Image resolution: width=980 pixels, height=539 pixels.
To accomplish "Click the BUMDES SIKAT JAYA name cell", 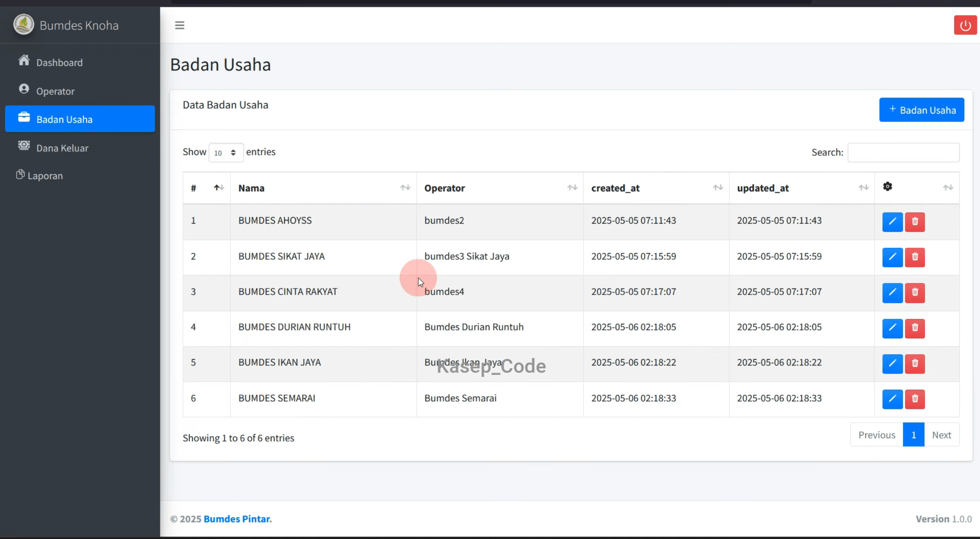I will [323, 257].
